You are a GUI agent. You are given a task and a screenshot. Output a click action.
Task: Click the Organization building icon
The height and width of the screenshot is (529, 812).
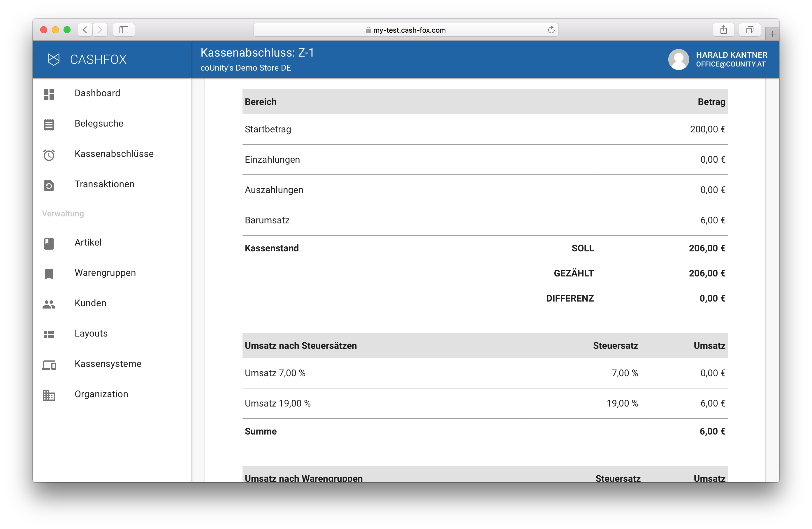[x=49, y=395]
